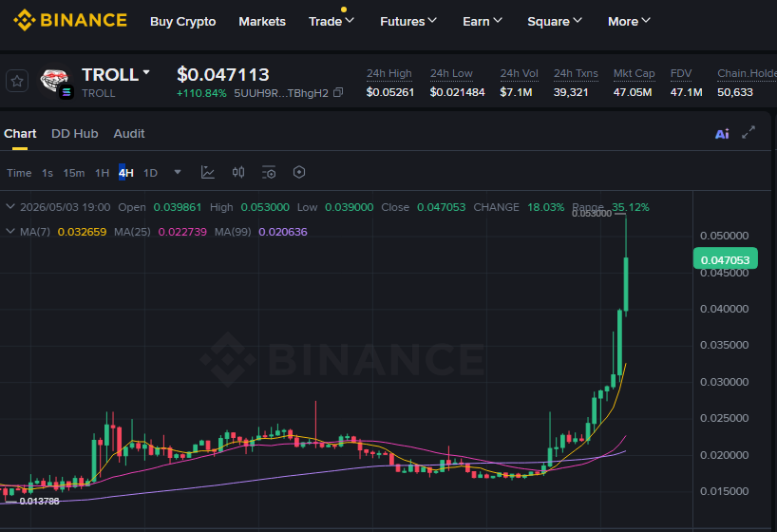
Task: Expand the Earn menu
Action: pyautogui.click(x=483, y=21)
